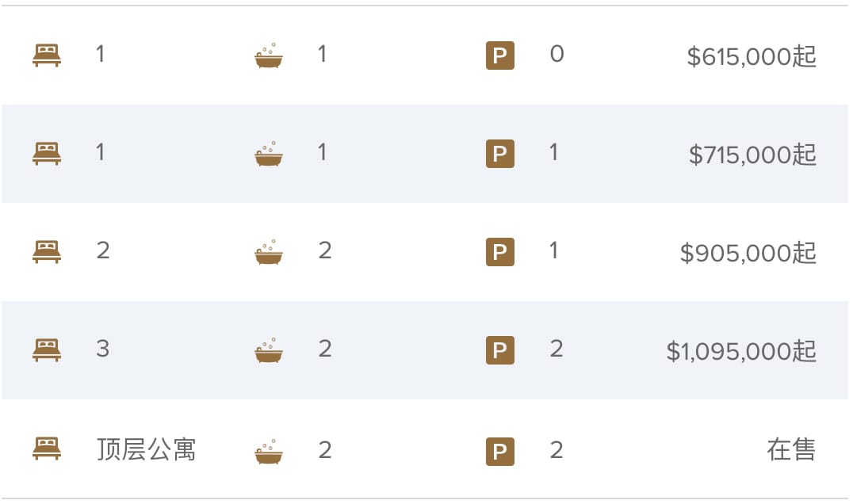The height and width of the screenshot is (504, 853).
Task: Click the bed icon in the $615,000 row
Action: (47, 55)
